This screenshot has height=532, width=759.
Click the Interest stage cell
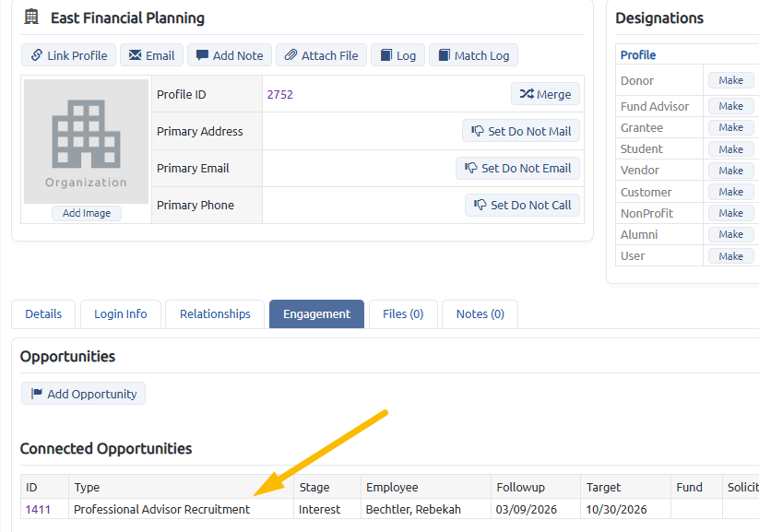click(x=327, y=509)
